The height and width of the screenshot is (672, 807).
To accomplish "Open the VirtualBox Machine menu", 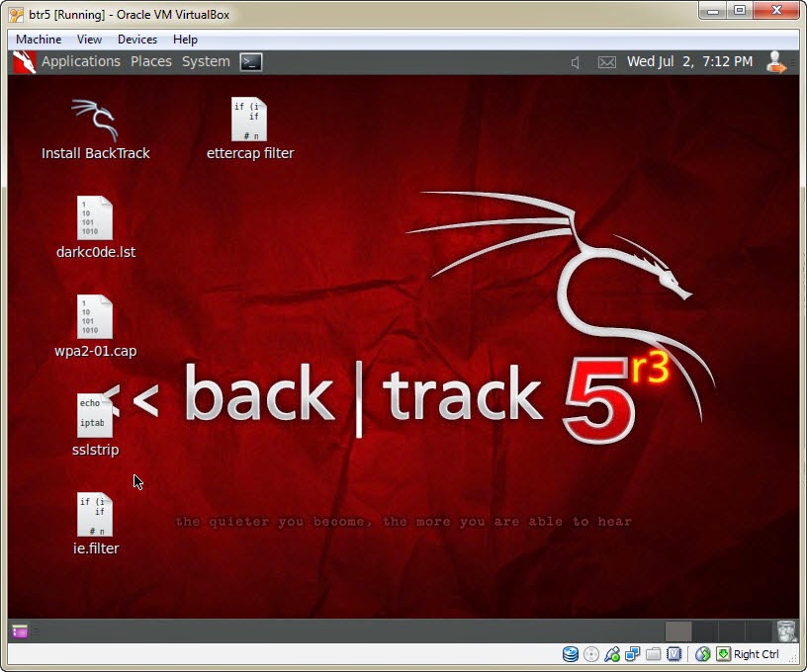I will 39,40.
